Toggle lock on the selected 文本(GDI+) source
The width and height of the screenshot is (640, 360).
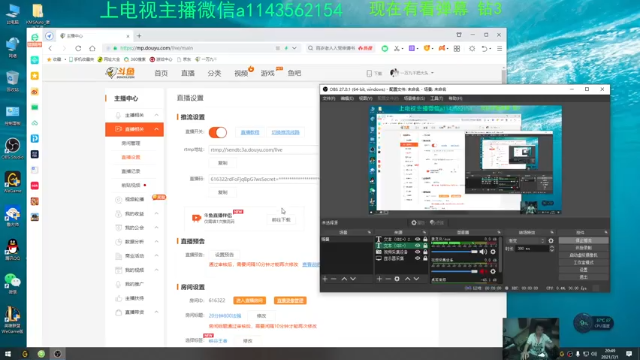[x=425, y=246]
